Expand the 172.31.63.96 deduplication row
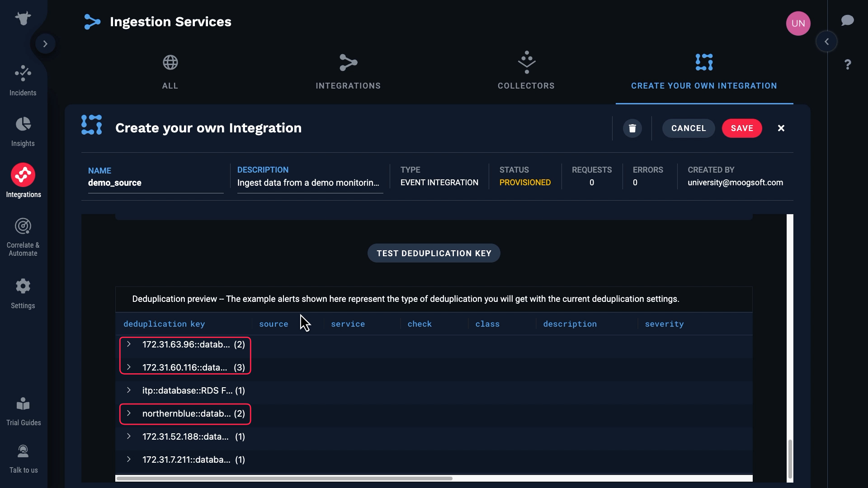The width and height of the screenshot is (868, 488). tap(129, 344)
